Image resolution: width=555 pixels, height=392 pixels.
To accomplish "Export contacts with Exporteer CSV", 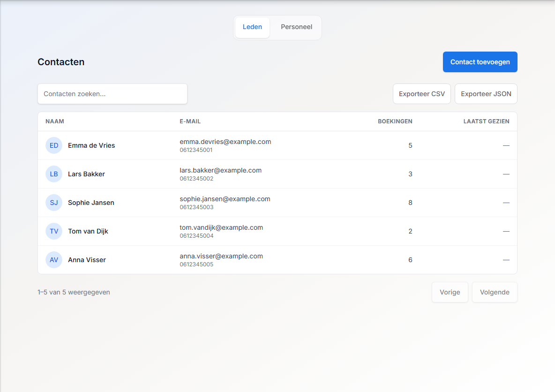I will tap(422, 94).
